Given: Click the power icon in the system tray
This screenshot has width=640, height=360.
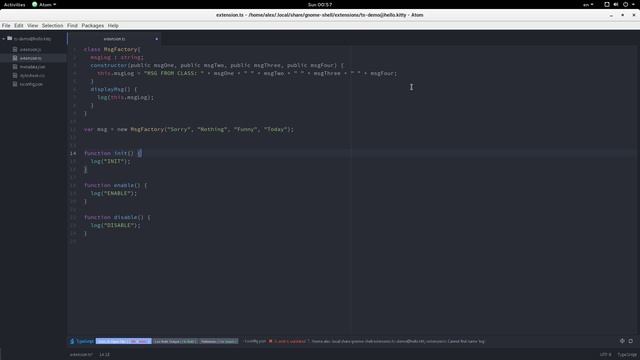Looking at the screenshot, I should click(625, 4).
